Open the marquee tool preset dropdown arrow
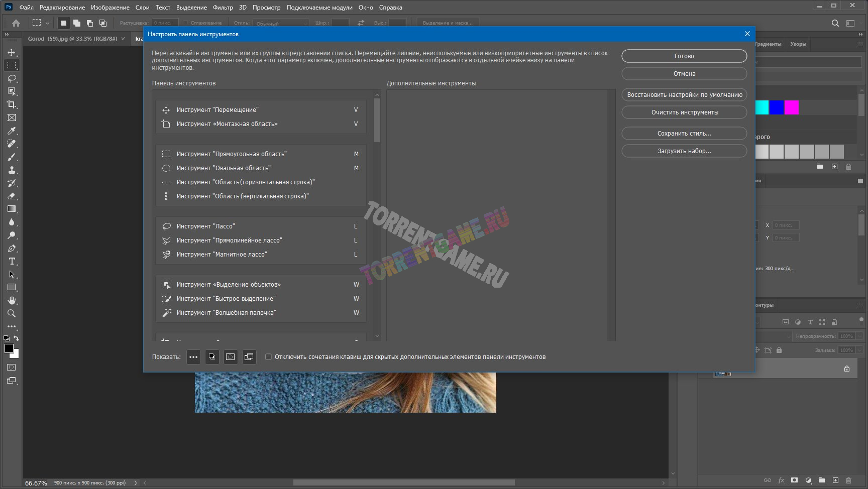The width and height of the screenshot is (868, 489). click(48, 23)
